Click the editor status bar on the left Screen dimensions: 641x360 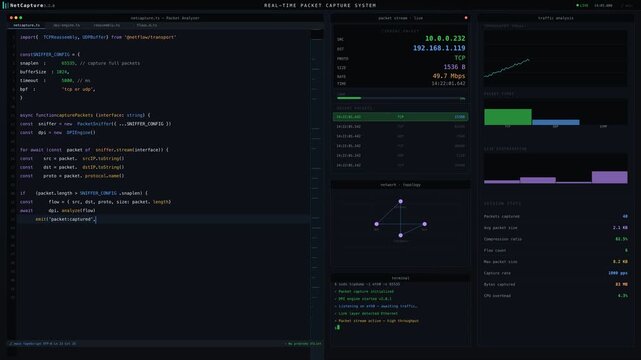pos(43,344)
